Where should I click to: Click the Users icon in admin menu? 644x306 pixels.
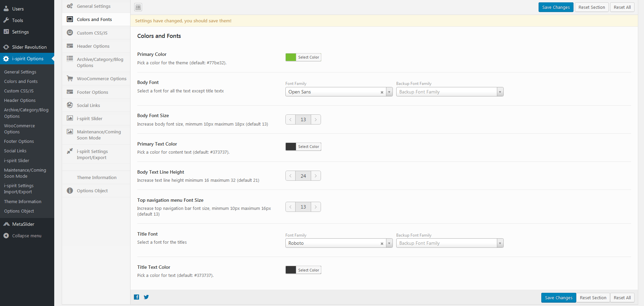pos(6,9)
